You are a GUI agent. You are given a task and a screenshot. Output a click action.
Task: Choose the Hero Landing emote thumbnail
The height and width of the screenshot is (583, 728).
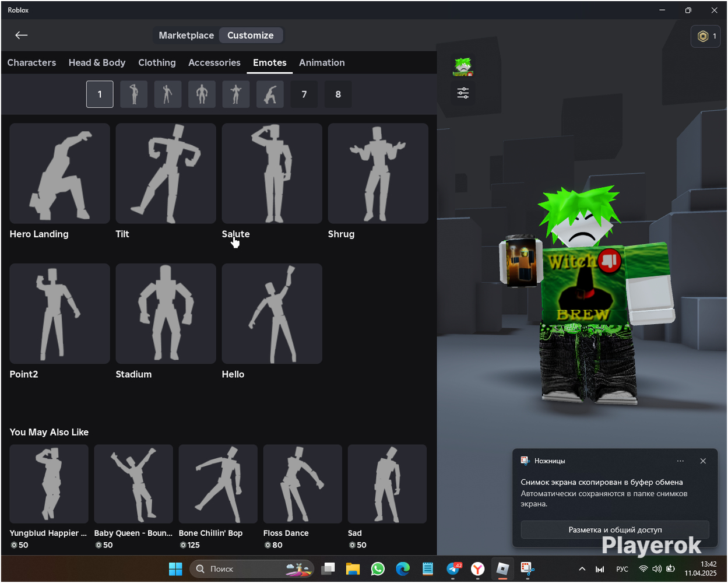[59, 173]
